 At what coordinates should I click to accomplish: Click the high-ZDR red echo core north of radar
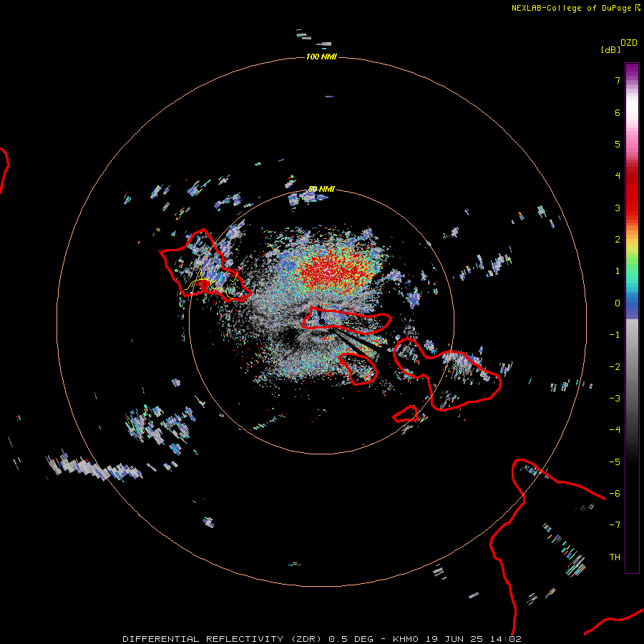pyautogui.click(x=335, y=272)
